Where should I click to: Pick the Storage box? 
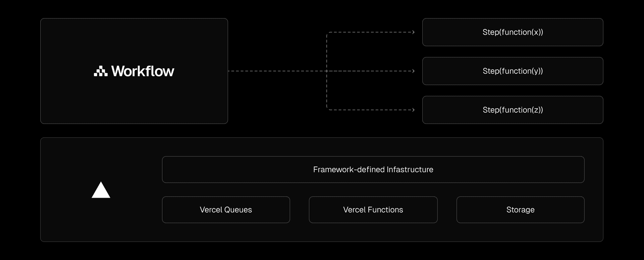click(x=520, y=210)
